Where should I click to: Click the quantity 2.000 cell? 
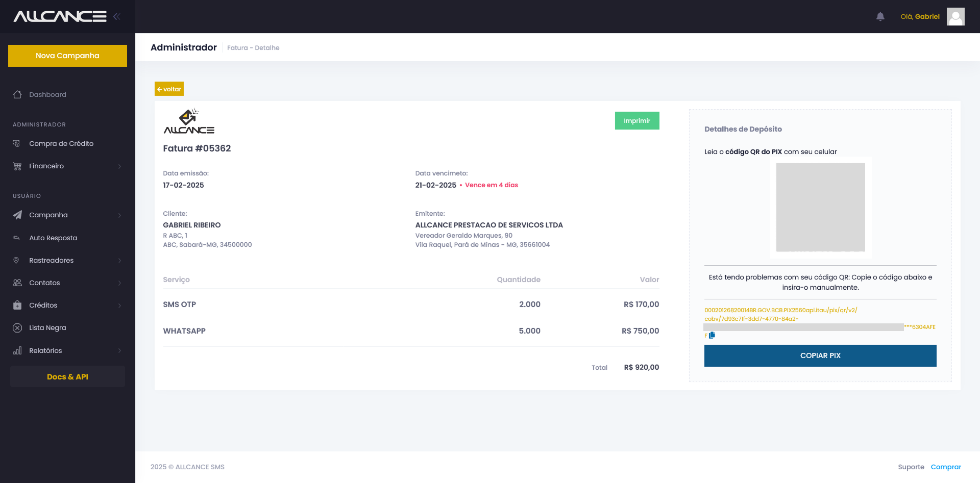click(530, 304)
